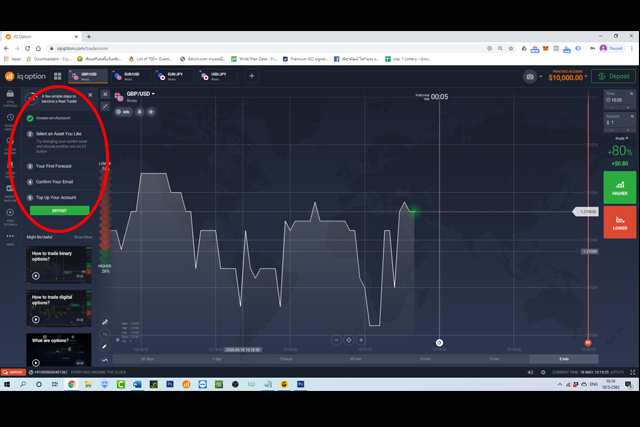Add a new asset with plus tab
Viewport: 640px width, 427px height.
(252, 76)
